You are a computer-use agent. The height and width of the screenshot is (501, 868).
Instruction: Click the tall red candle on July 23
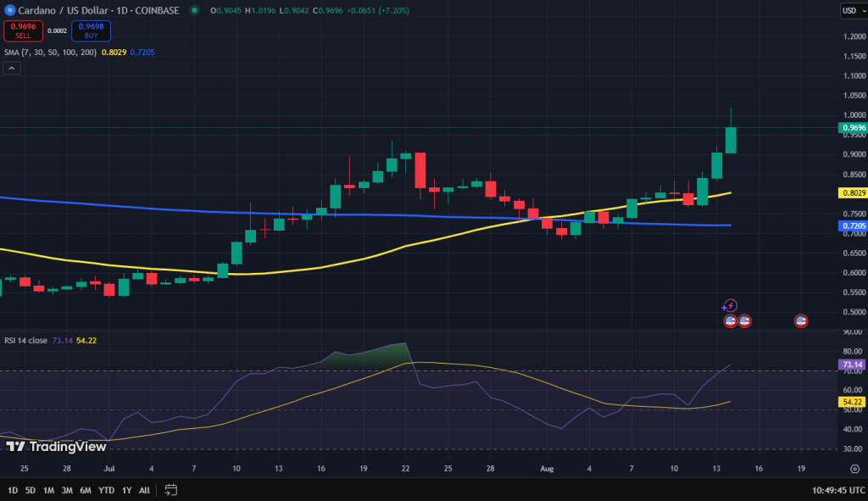[420, 170]
